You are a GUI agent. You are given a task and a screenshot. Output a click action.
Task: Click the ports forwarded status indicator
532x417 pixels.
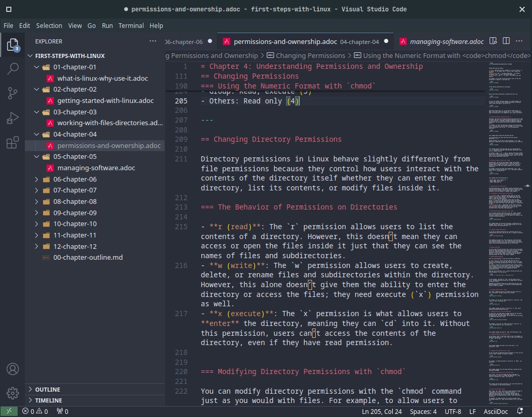point(63,411)
